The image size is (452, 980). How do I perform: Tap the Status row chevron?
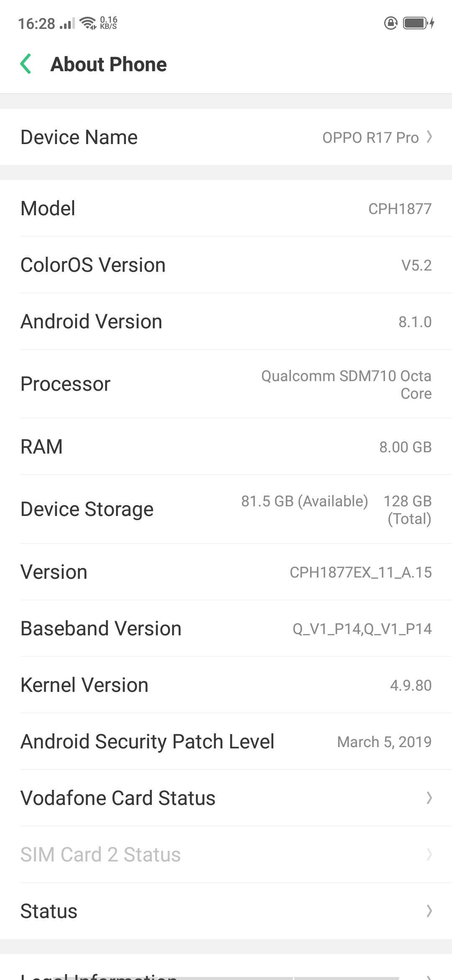tap(429, 911)
